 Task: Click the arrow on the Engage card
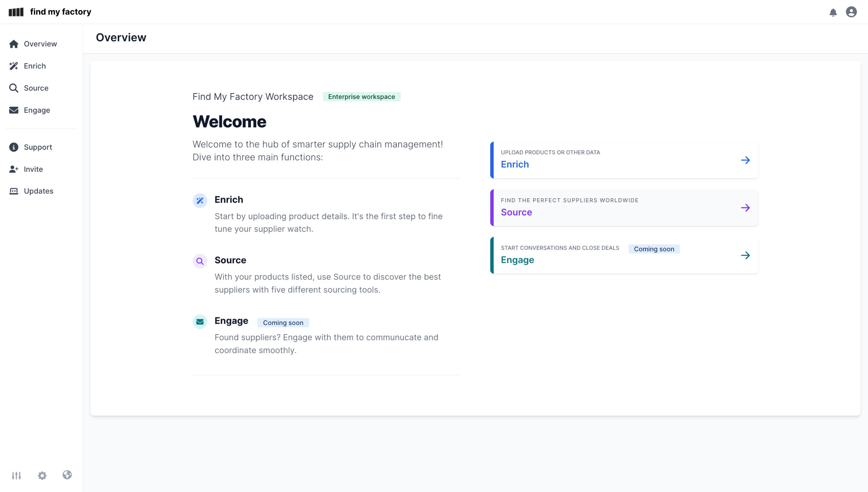pyautogui.click(x=745, y=255)
